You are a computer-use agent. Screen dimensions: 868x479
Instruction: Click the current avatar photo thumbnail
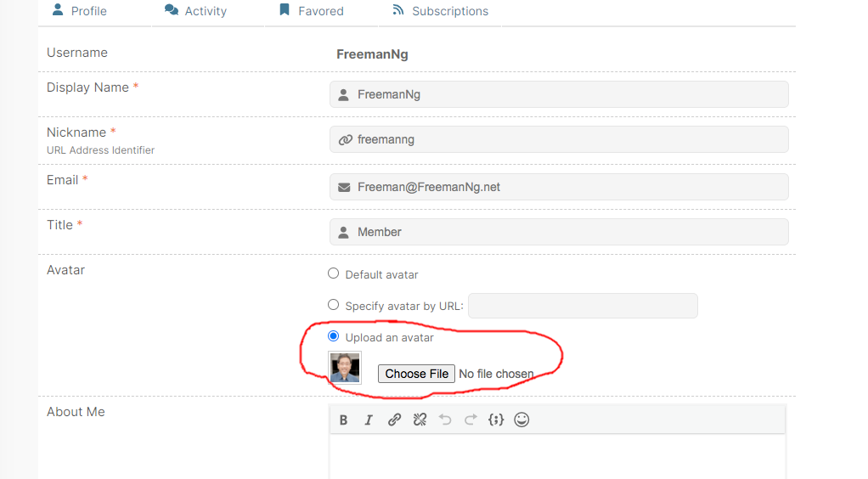click(345, 368)
